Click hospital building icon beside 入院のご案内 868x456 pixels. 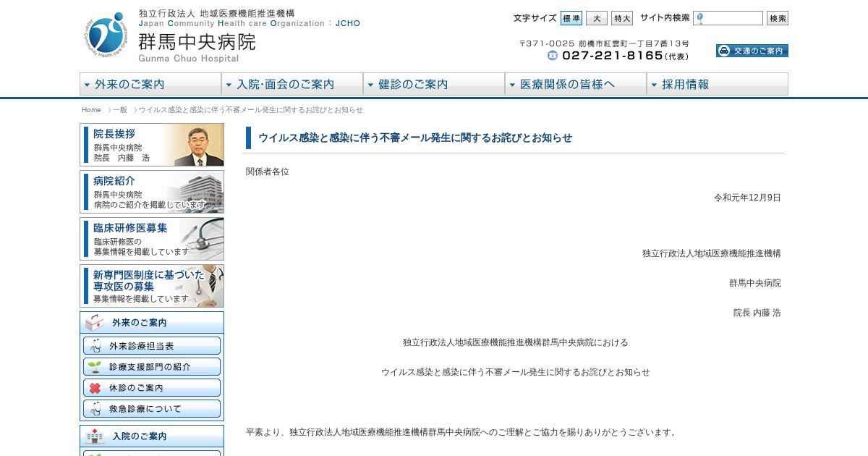[x=94, y=436]
